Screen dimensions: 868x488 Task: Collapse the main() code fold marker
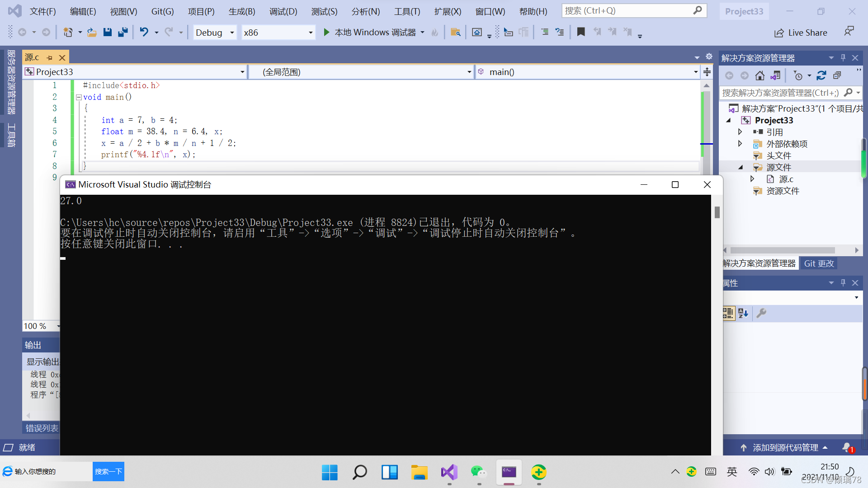tap(79, 97)
